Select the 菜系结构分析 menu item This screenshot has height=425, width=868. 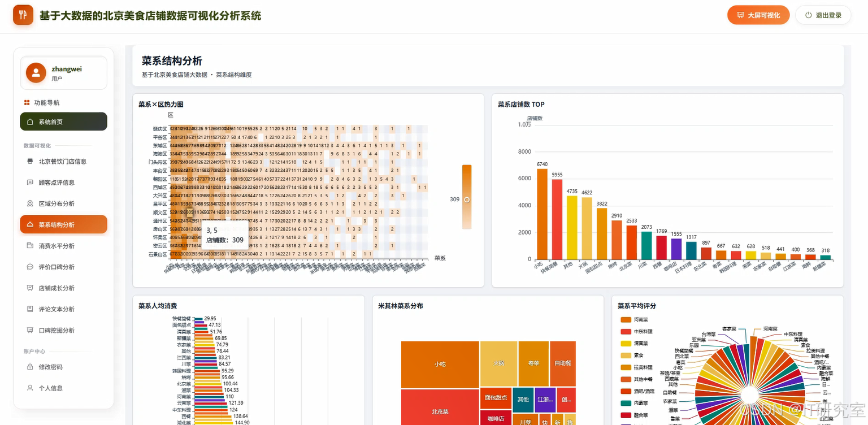click(63, 224)
